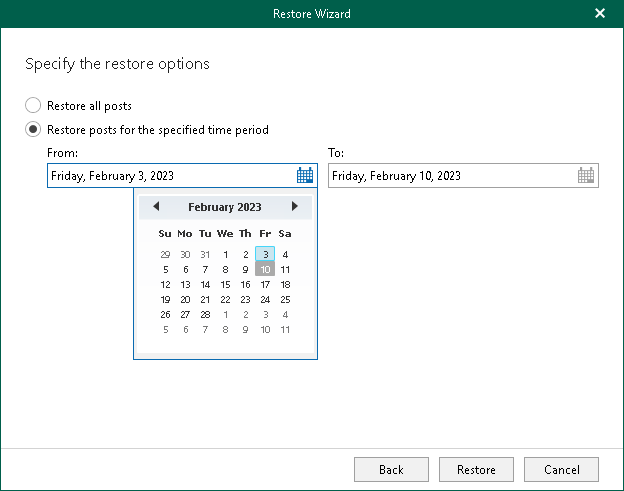Image resolution: width=624 pixels, height=491 pixels.
Task: Choose February 20 in the calendar
Action: [185, 300]
